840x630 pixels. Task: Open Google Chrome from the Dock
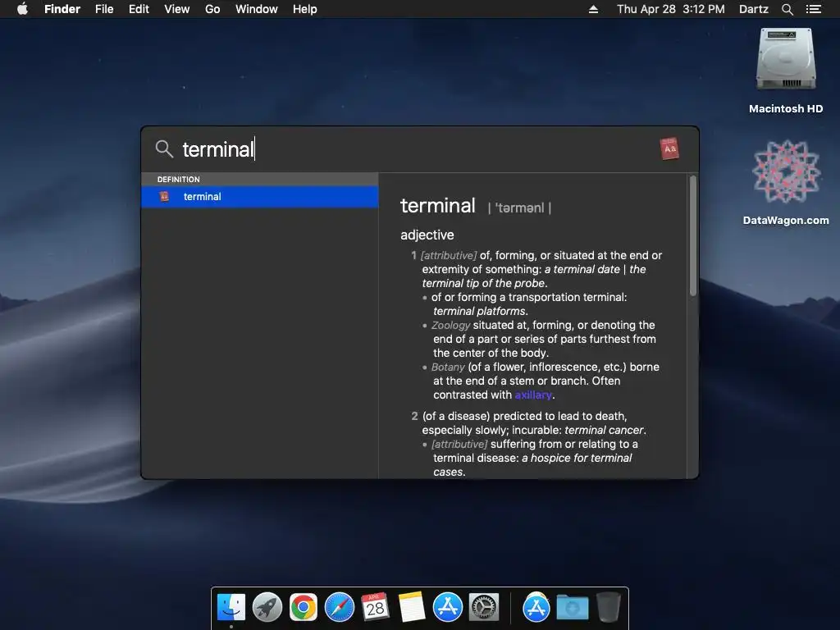click(x=304, y=608)
